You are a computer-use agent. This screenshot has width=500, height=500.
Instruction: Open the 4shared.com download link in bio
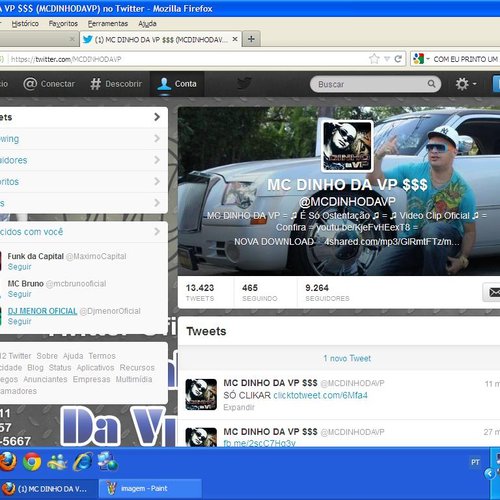[392, 242]
